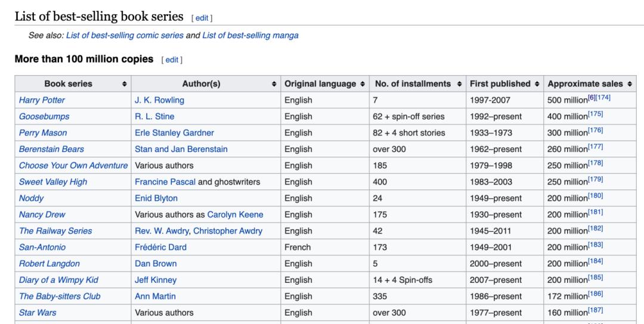Open Diary of a Wimpy Kid link
Viewport: 644px width, 324px height.
click(x=58, y=280)
